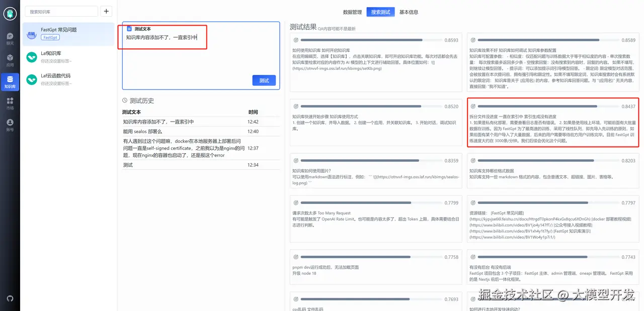Click the setKb.png image URL text
644x311 pixels.
[337, 68]
